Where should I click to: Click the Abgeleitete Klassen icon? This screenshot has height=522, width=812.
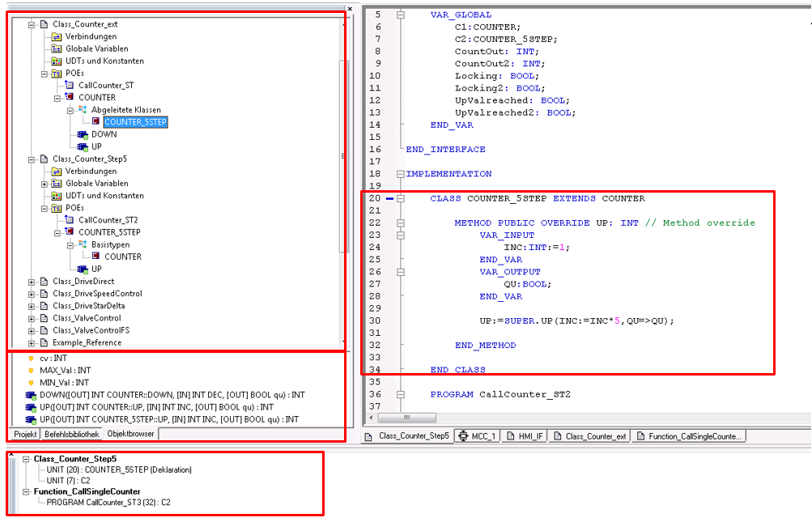point(83,110)
